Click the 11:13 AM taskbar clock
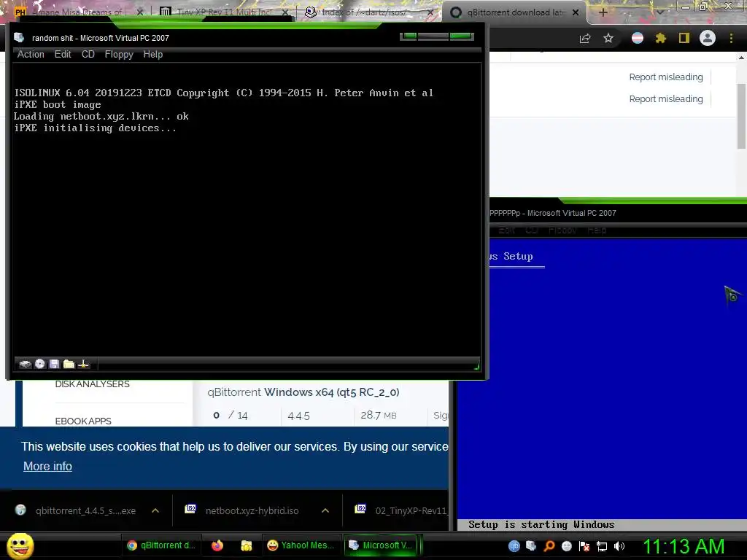The width and height of the screenshot is (747, 560). point(684,546)
